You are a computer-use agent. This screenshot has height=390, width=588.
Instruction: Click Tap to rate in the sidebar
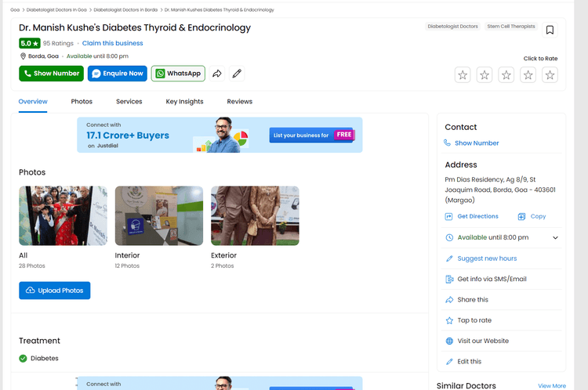[x=474, y=320]
